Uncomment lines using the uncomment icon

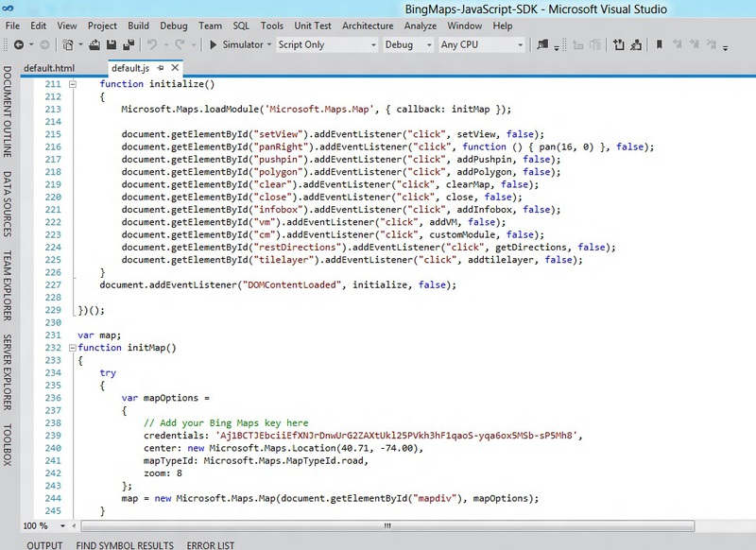pyautogui.click(x=636, y=44)
